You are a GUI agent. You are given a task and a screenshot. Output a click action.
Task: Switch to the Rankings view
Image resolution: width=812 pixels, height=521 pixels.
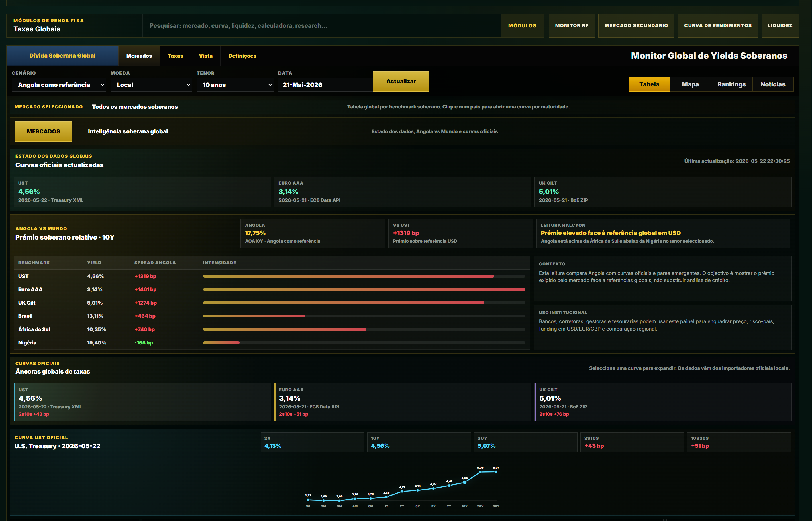click(731, 84)
